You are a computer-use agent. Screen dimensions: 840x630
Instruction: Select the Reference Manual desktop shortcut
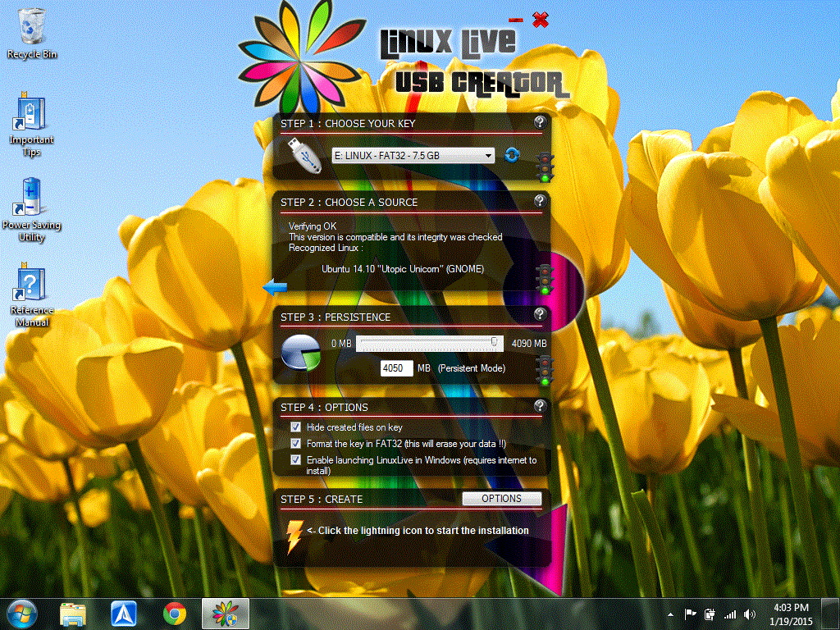(x=32, y=294)
